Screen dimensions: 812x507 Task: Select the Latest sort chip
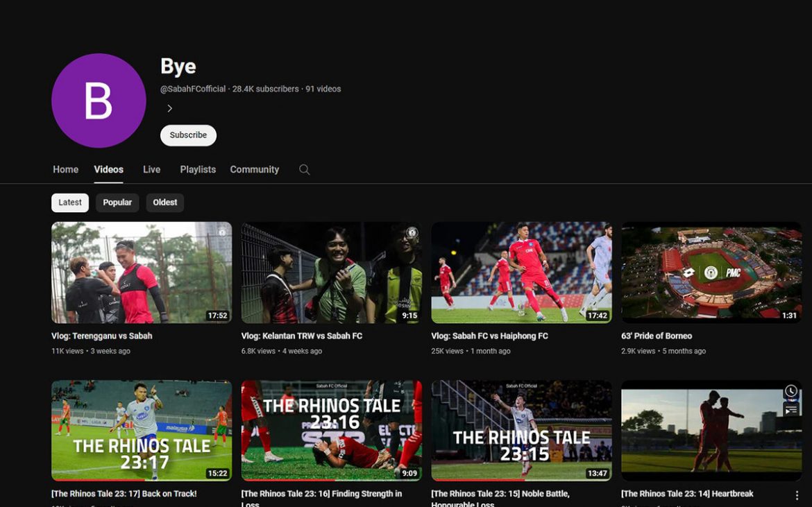(x=70, y=203)
